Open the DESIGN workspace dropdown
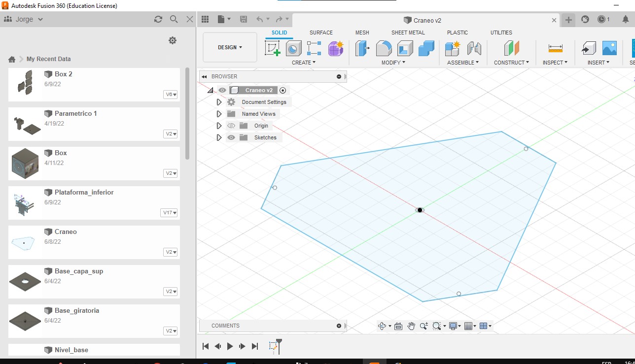Screen dimensions: 635x364 230,47
